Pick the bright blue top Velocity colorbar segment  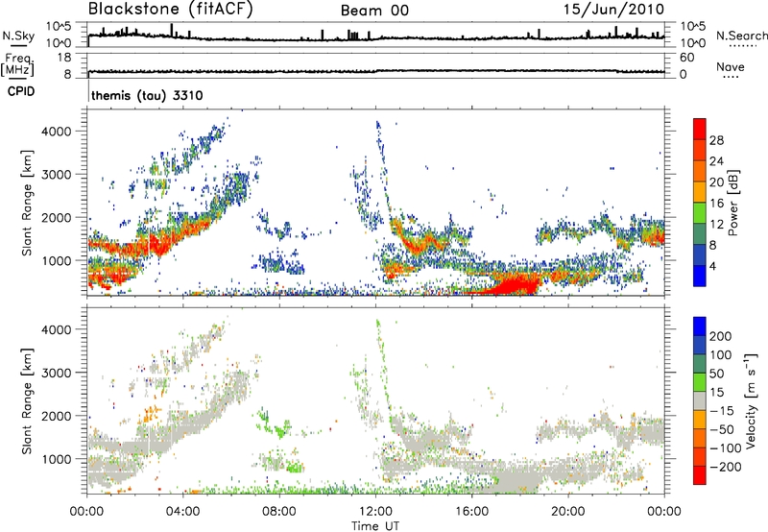point(700,326)
